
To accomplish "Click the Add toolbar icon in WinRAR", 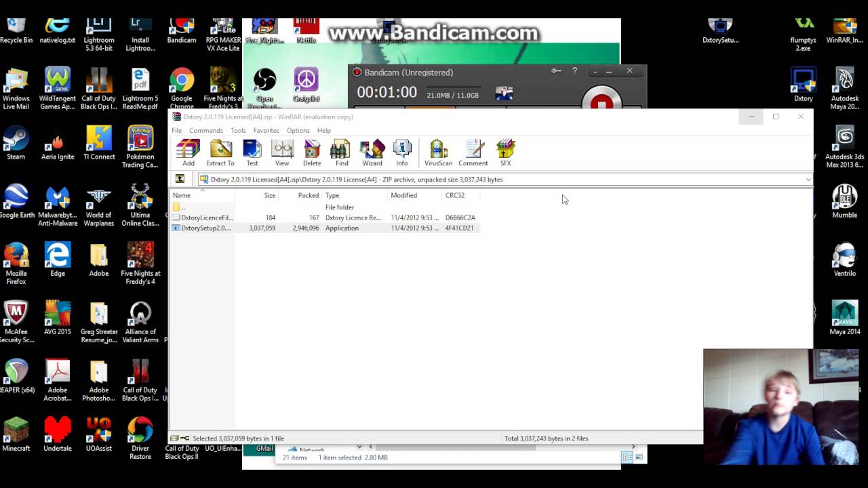I will 188,152.
